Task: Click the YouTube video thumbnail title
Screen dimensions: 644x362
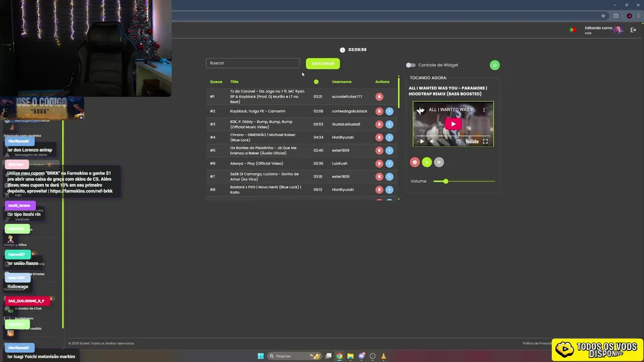Action: tap(452, 110)
